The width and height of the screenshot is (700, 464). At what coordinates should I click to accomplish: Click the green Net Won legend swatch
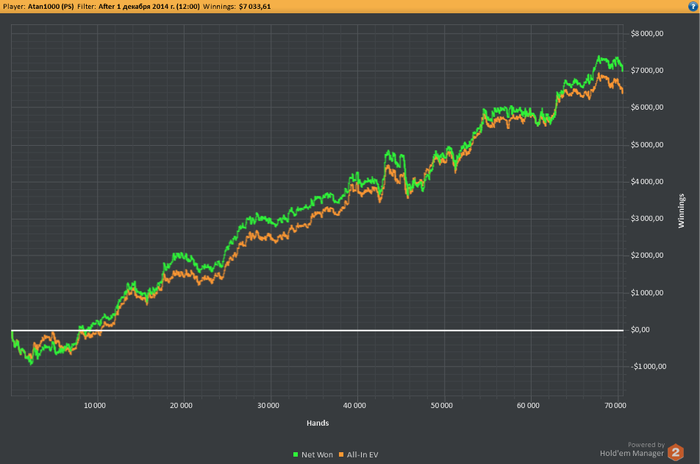point(296,455)
